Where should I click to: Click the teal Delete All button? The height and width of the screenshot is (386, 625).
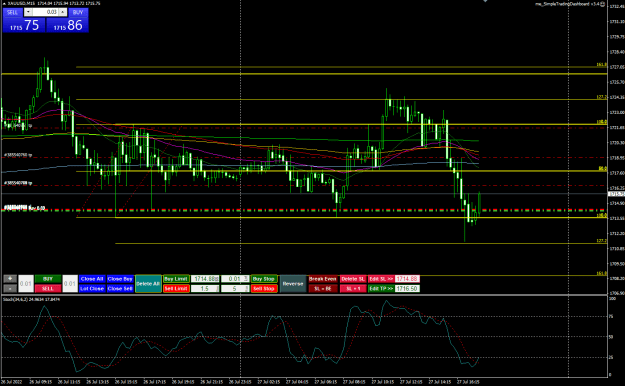pos(148,284)
